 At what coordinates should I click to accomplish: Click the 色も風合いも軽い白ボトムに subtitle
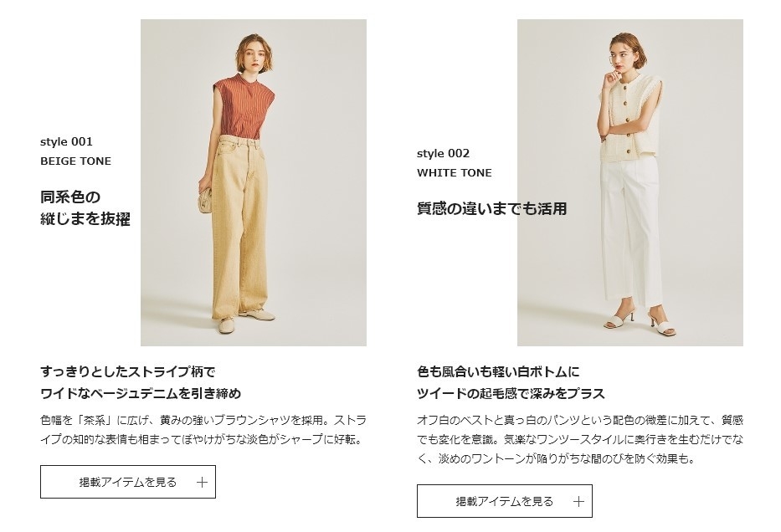click(498, 371)
